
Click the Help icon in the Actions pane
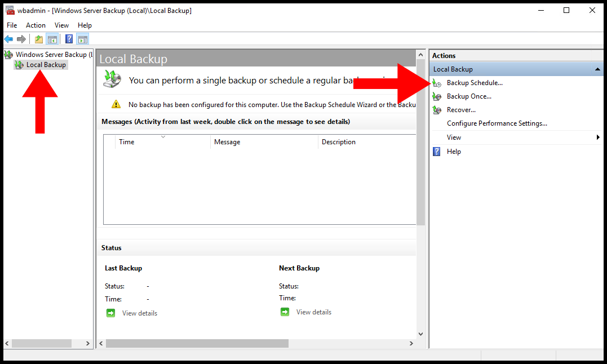pos(437,151)
